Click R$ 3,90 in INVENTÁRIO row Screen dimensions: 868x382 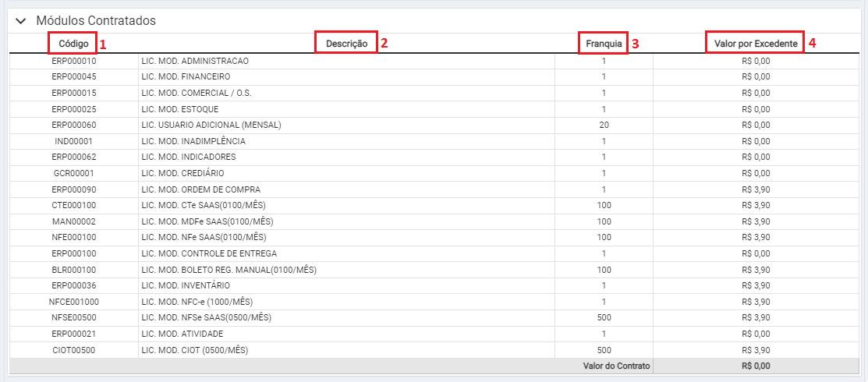point(756,285)
